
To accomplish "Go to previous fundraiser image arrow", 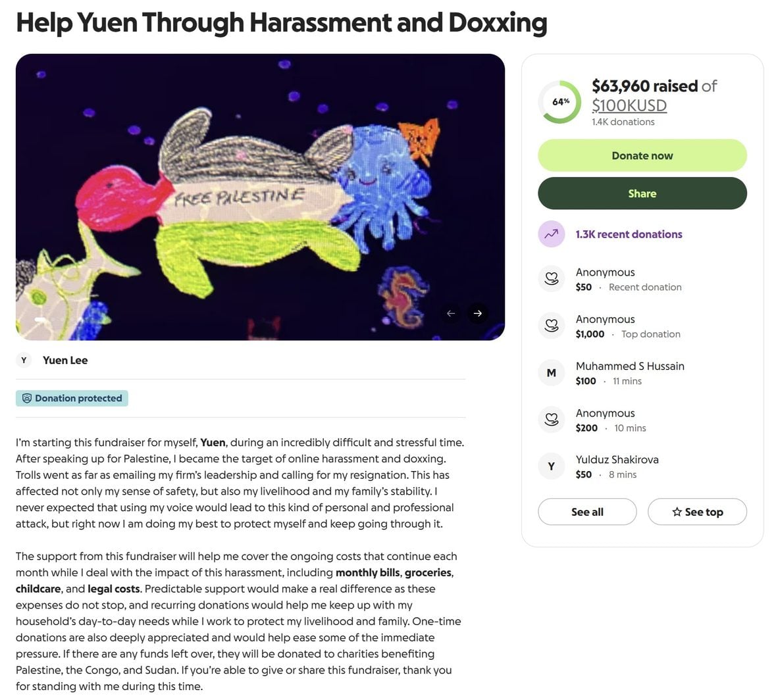I will pos(451,313).
